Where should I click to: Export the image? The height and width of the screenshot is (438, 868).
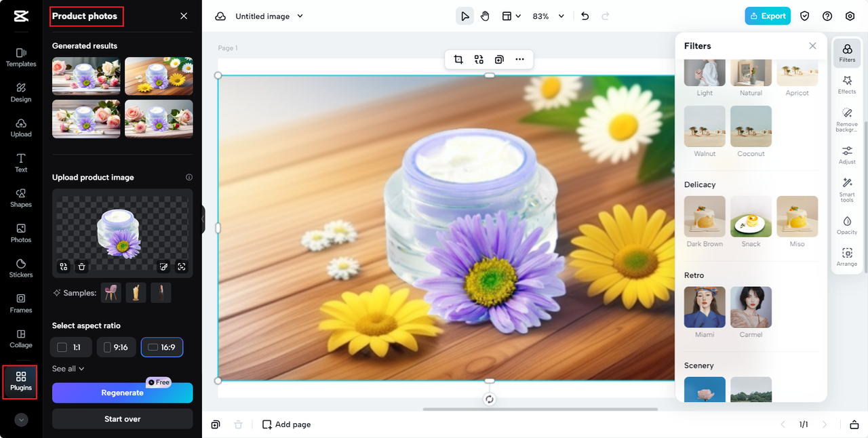[768, 16]
